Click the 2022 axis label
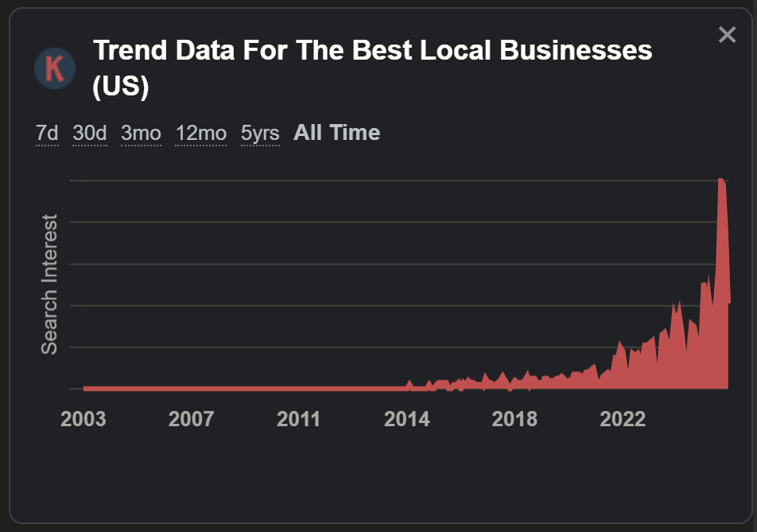Viewport: 757px width, 532px height. (623, 419)
